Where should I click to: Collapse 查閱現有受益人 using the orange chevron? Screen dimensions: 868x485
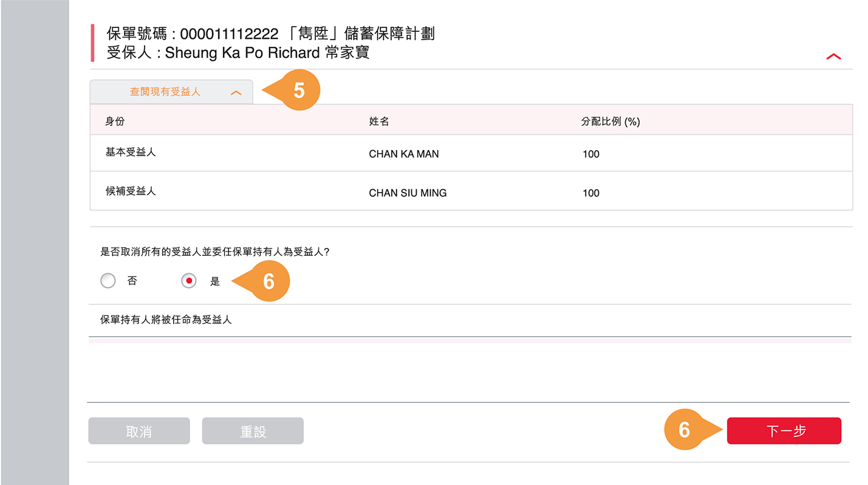[236, 93]
